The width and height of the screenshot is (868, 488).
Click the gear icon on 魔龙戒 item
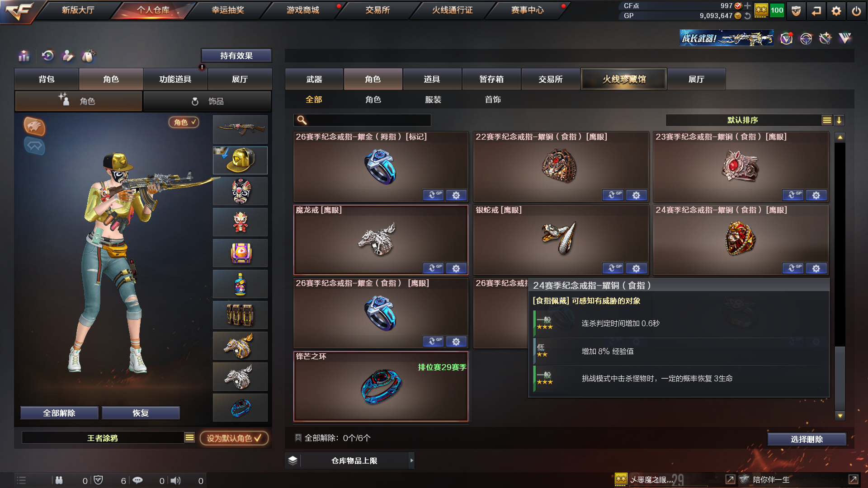(456, 268)
